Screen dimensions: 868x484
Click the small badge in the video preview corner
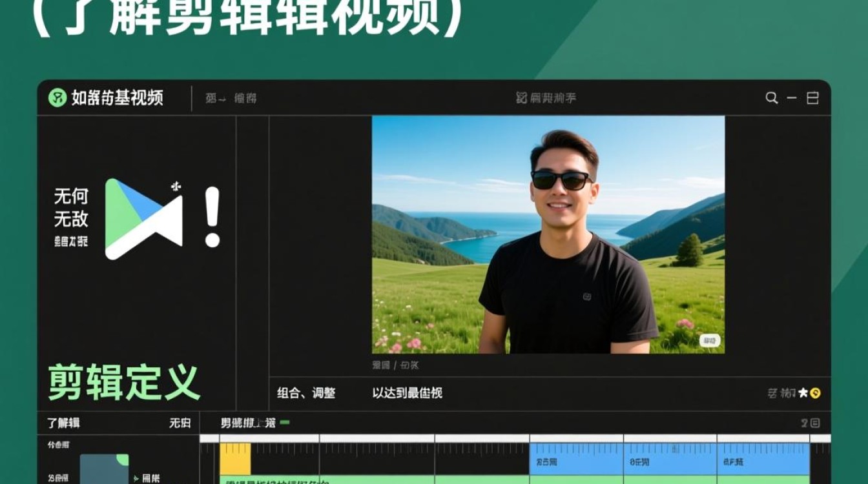point(709,341)
